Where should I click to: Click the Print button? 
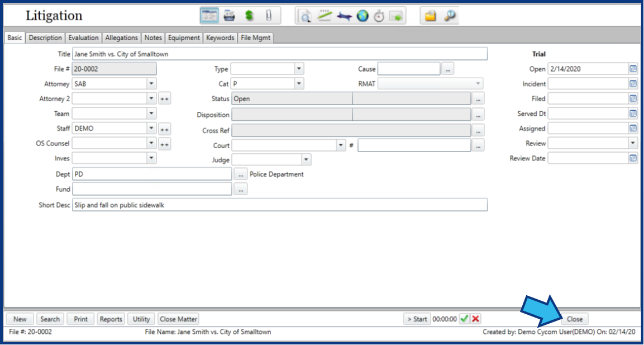tap(80, 319)
